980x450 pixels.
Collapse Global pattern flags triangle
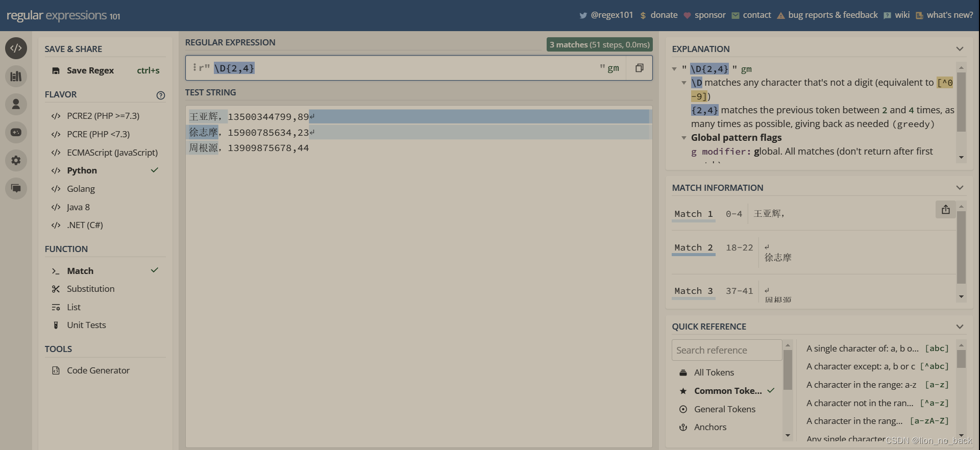click(x=684, y=138)
